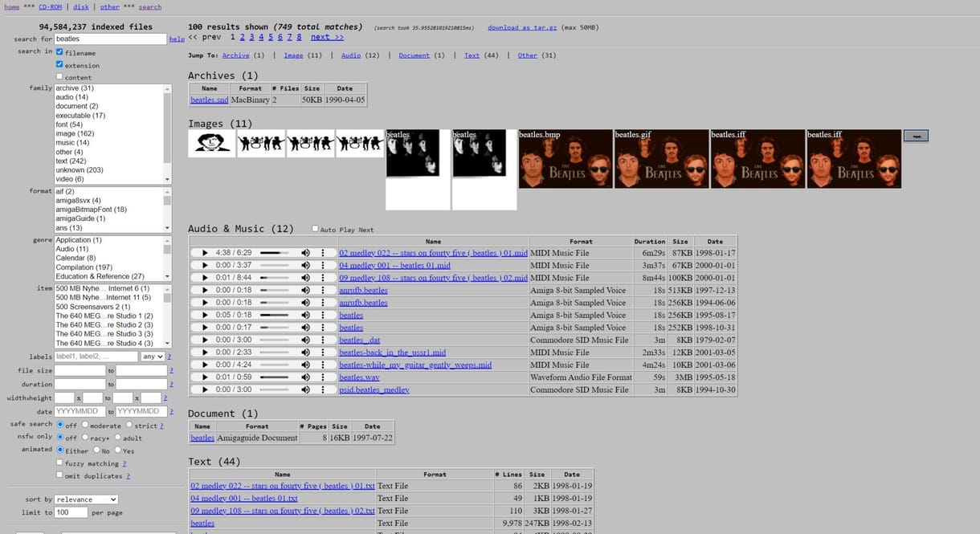The height and width of the screenshot is (534, 980).
Task: Go to the disk section
Action: 81,6
